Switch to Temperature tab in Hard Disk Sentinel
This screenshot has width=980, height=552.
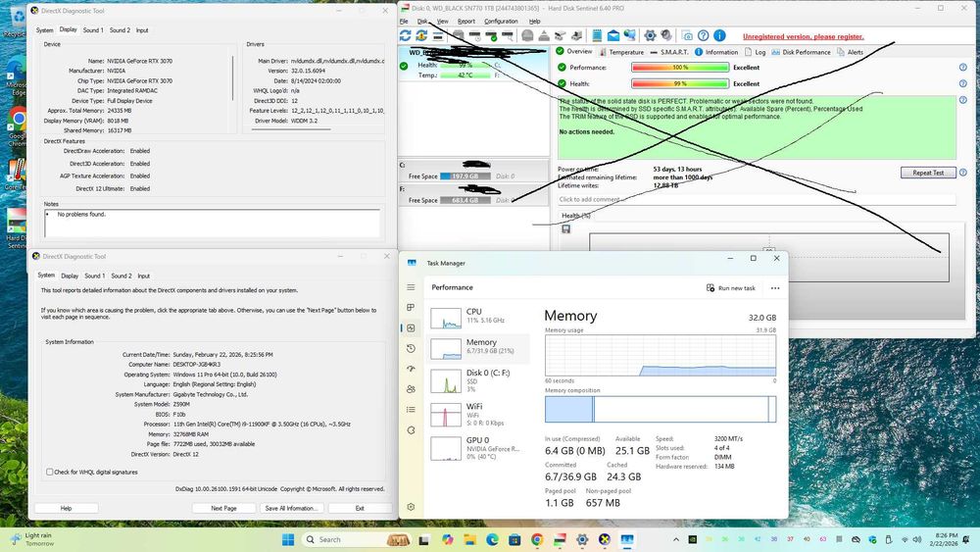click(621, 52)
